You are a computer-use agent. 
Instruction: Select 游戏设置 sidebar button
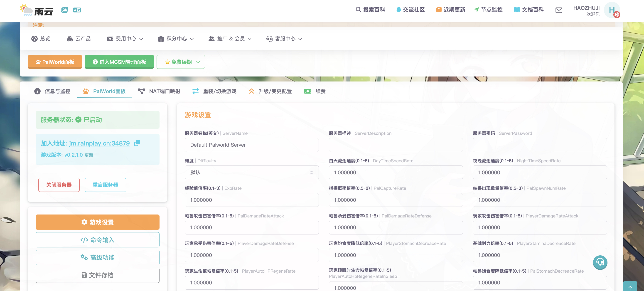[x=98, y=222]
